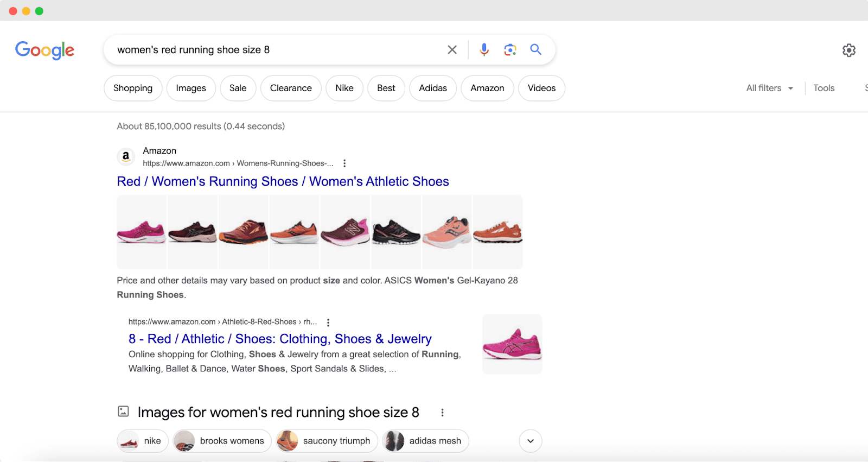
Task: Click the amazon.com Womens-Running-Shoes URL
Action: coord(238,163)
